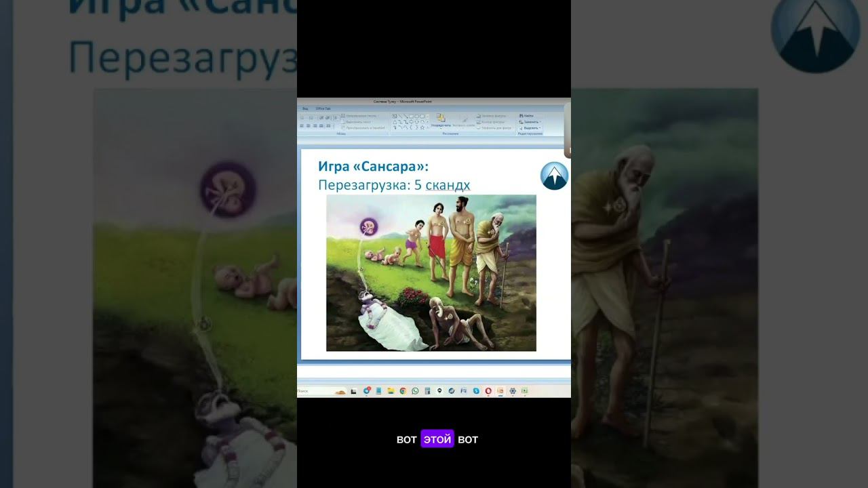Viewport: 868px width, 488px height.
Task: Click the PowerPoint taskbar icon
Action: coord(500,391)
